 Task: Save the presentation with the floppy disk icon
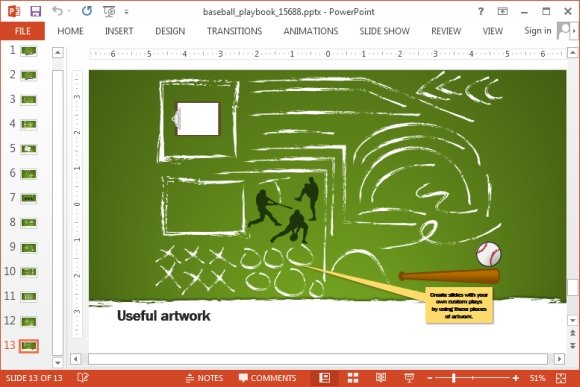point(36,11)
